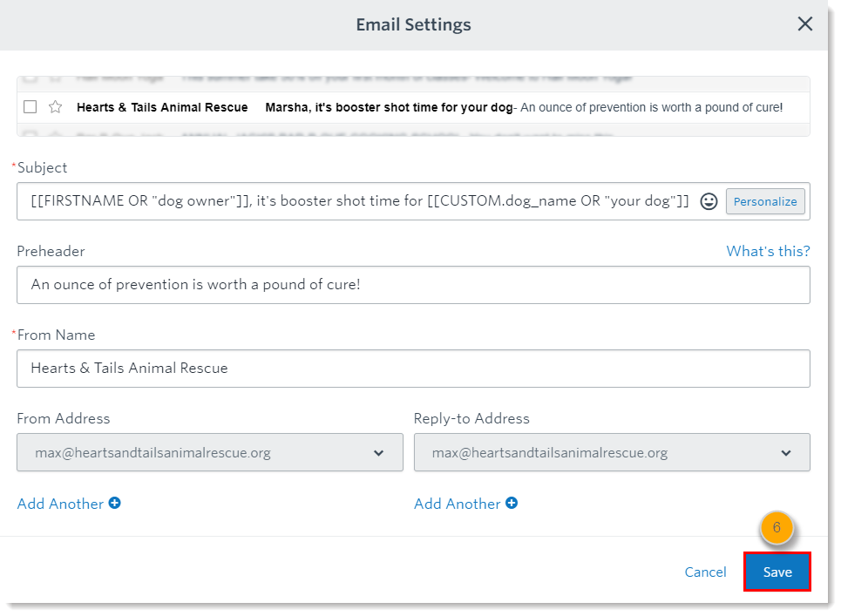Click the Email Settings title bar
This screenshot has width=841, height=616.
pyautogui.click(x=413, y=24)
